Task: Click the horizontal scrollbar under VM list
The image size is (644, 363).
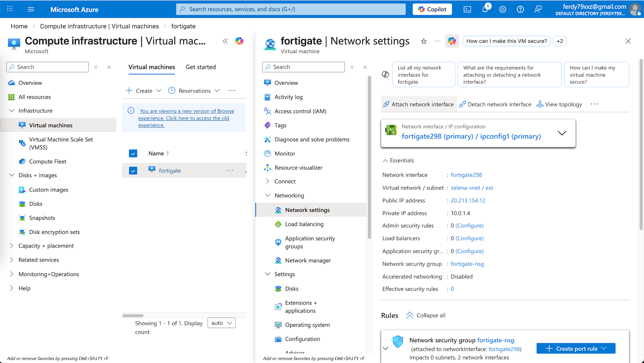Action: tap(133, 316)
